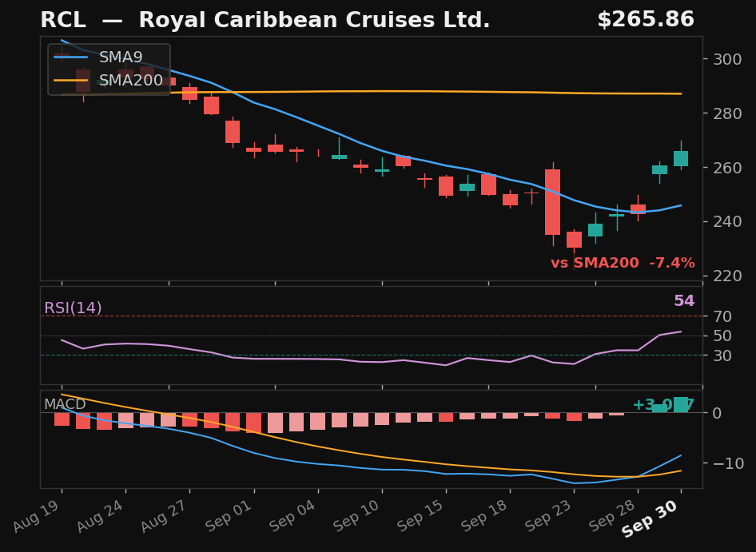
Task: Click the Aug 24 date label
Action: point(101,516)
